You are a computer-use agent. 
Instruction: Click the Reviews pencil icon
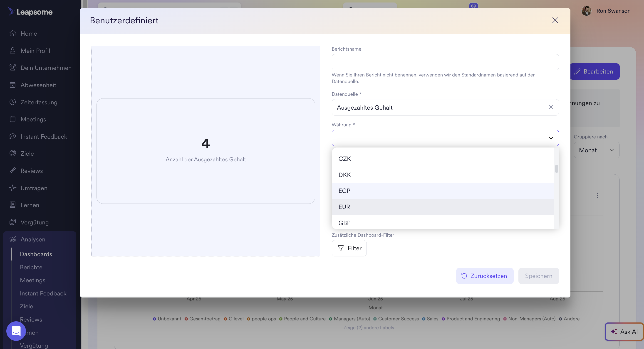(x=12, y=170)
